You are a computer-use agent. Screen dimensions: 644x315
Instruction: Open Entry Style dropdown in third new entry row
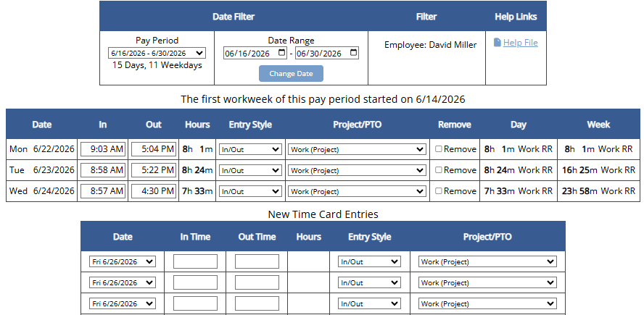coord(369,303)
